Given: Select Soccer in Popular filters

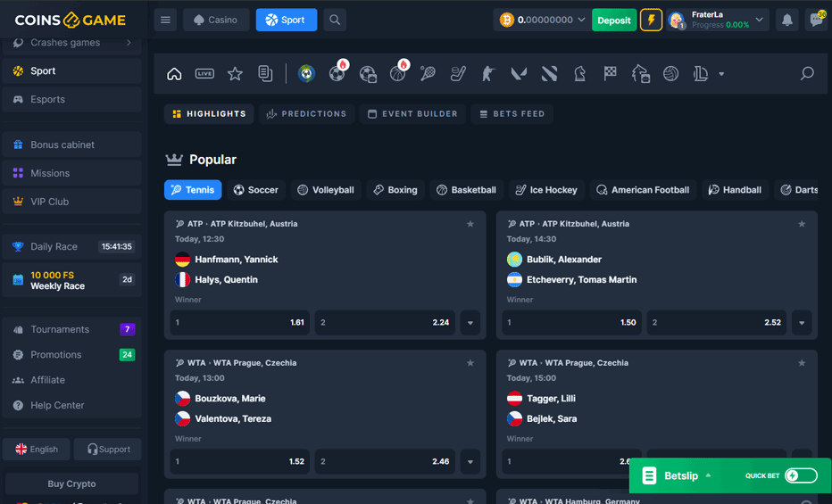Looking at the screenshot, I should 255,190.
